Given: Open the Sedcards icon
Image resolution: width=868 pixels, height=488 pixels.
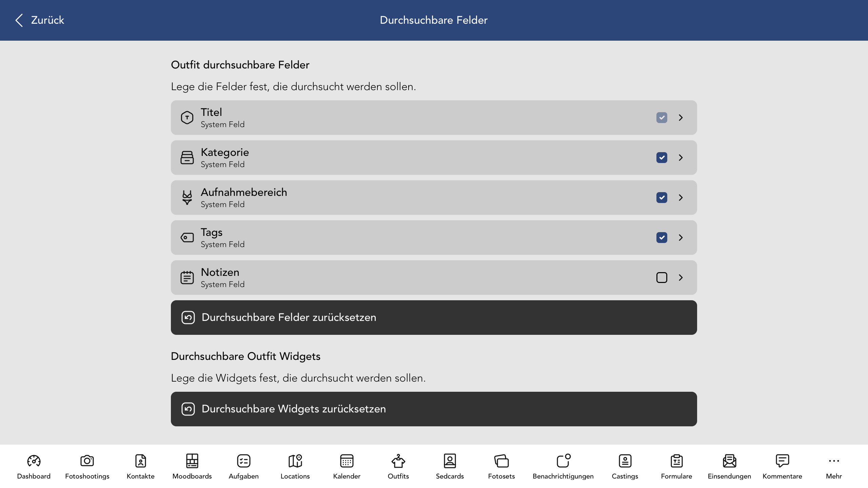Looking at the screenshot, I should pyautogui.click(x=450, y=461).
